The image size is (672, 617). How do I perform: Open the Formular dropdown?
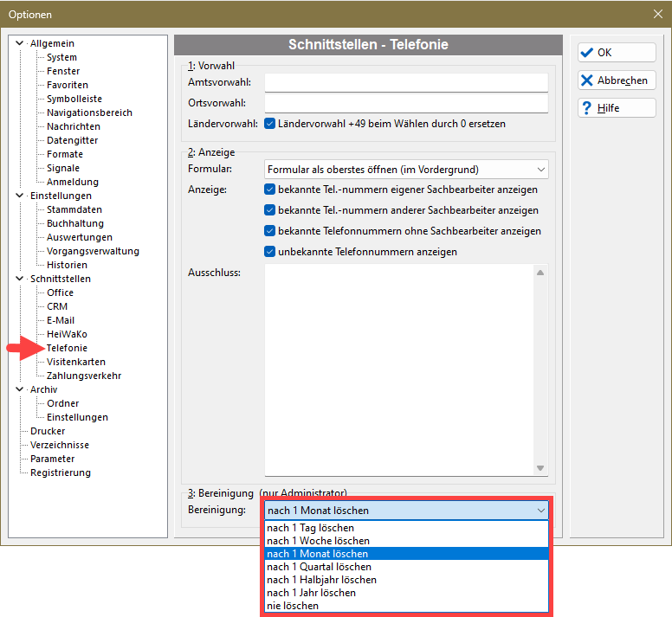tap(406, 170)
